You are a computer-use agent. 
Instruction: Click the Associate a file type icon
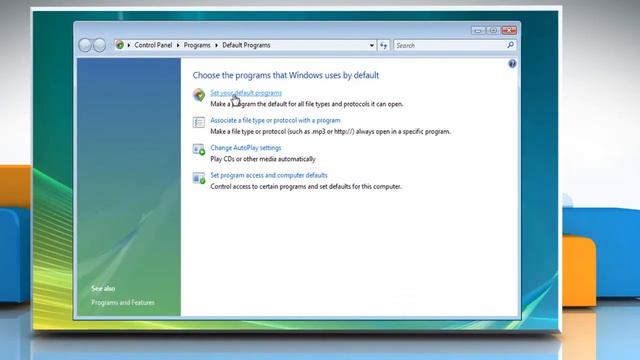pyautogui.click(x=199, y=122)
